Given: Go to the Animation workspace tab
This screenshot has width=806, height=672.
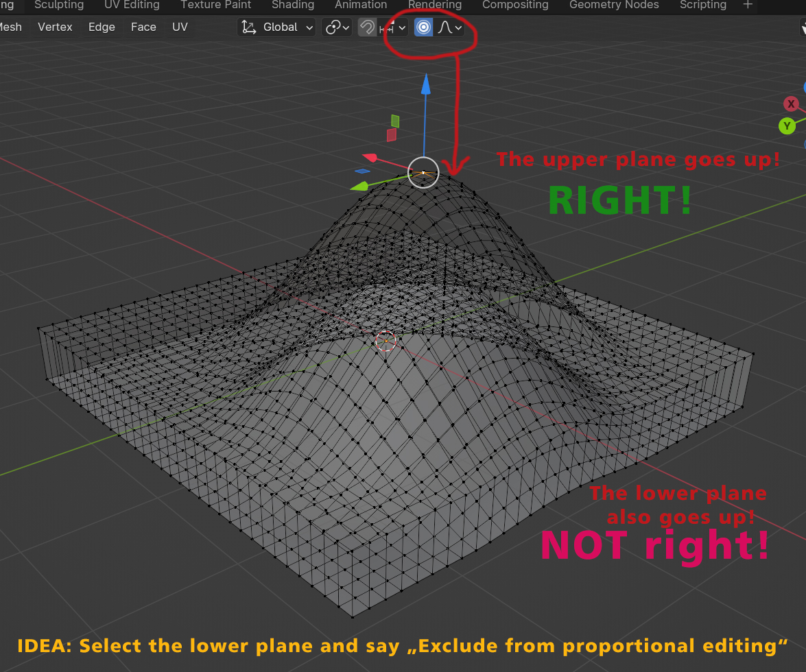Looking at the screenshot, I should click(x=361, y=5).
